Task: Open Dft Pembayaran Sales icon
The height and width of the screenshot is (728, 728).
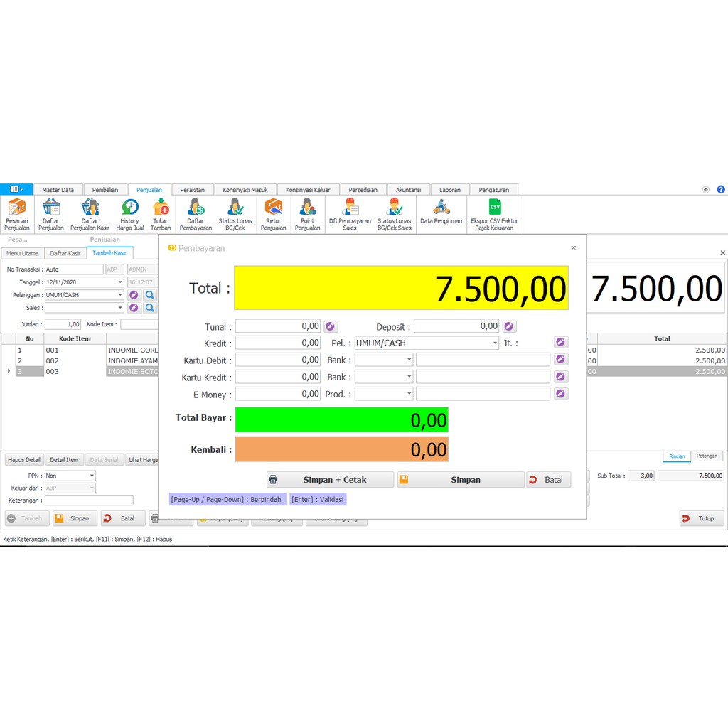Action: coord(350,214)
